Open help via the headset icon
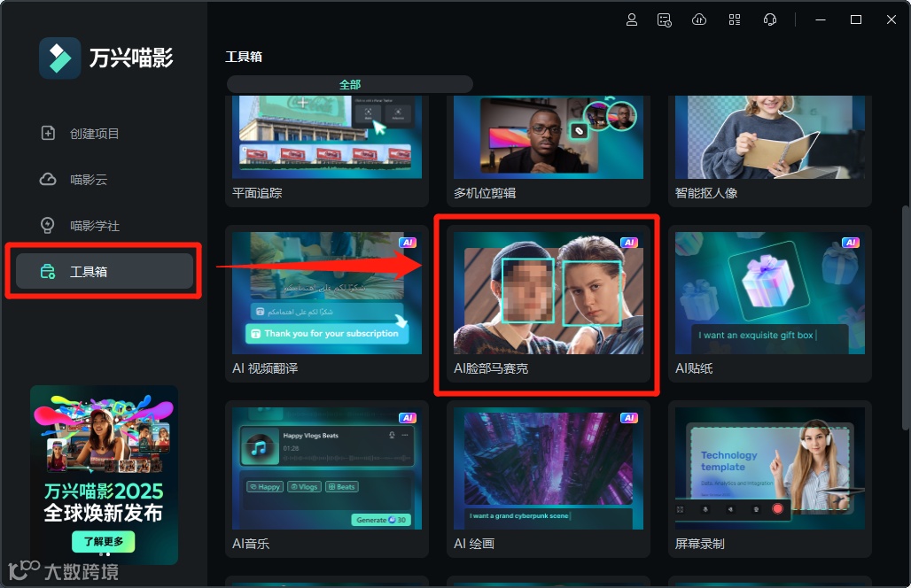This screenshot has width=911, height=588. pos(769,19)
